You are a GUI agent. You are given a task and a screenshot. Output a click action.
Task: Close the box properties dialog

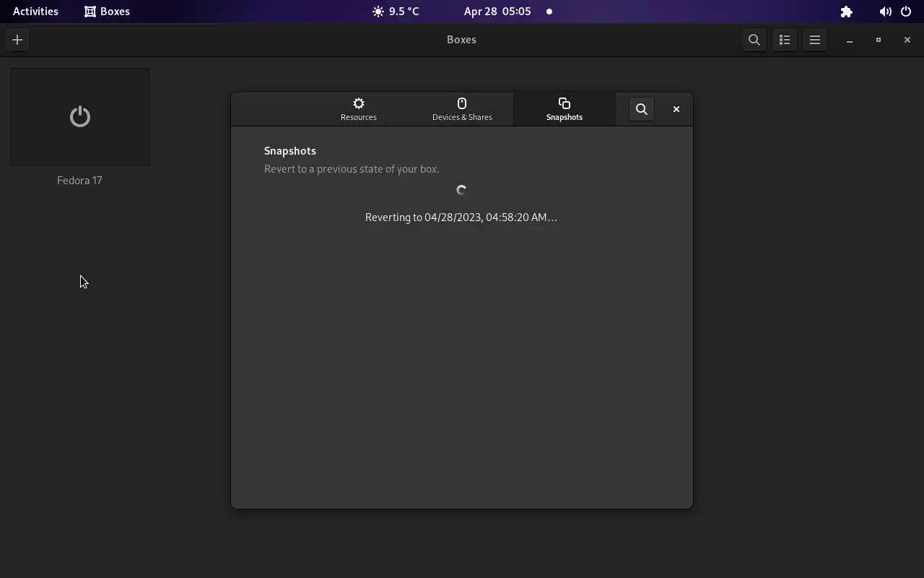676,109
